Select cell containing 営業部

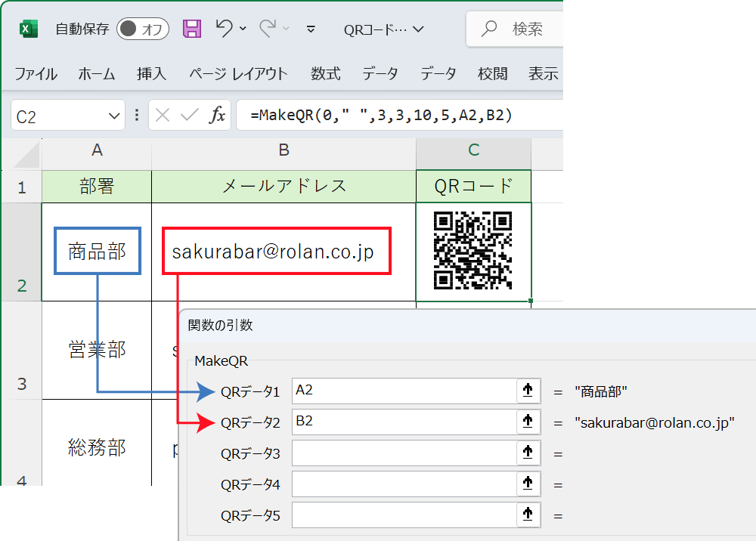coord(97,351)
